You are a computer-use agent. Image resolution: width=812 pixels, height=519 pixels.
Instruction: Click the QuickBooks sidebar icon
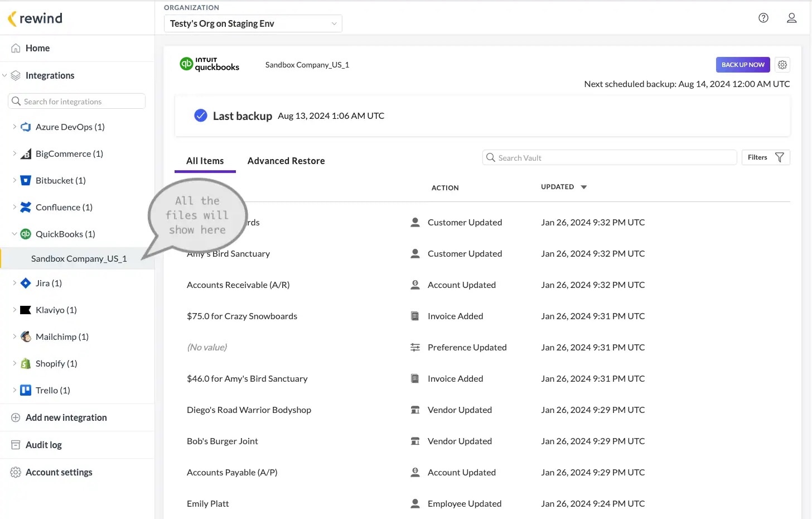[x=26, y=234]
